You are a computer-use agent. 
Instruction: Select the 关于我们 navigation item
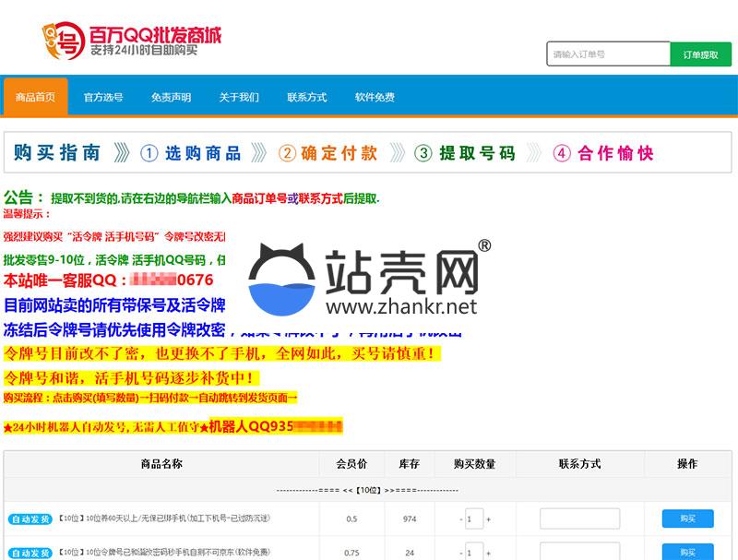click(239, 97)
